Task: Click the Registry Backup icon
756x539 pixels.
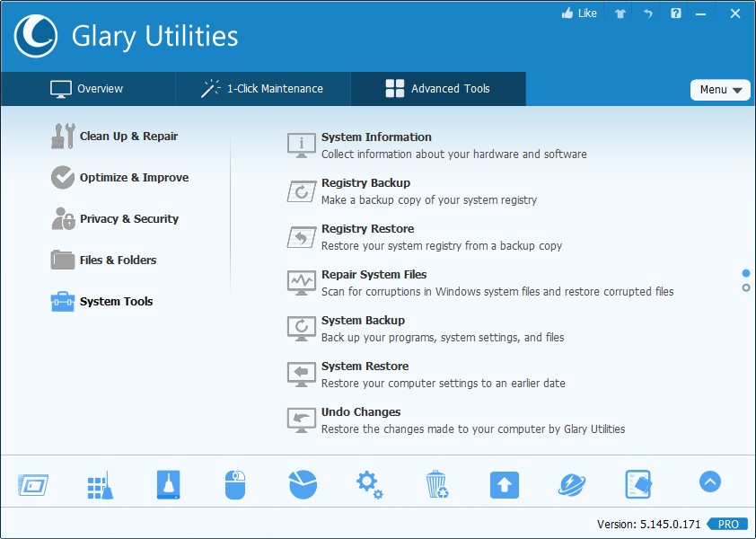Action: pyautogui.click(x=302, y=191)
